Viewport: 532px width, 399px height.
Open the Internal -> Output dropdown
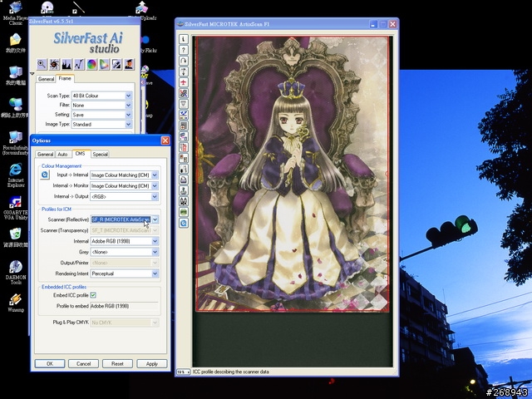click(124, 196)
